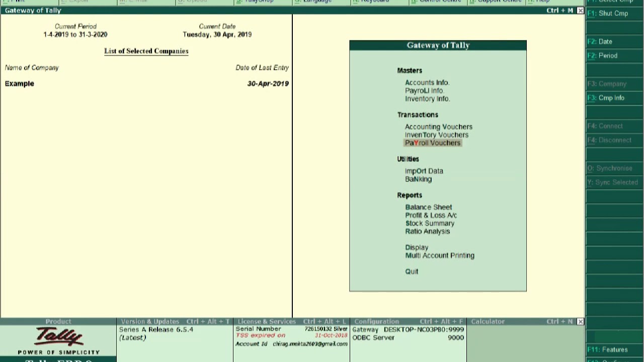Click Serial Number 726150132 Silver
The height and width of the screenshot is (362, 644).
click(291, 329)
